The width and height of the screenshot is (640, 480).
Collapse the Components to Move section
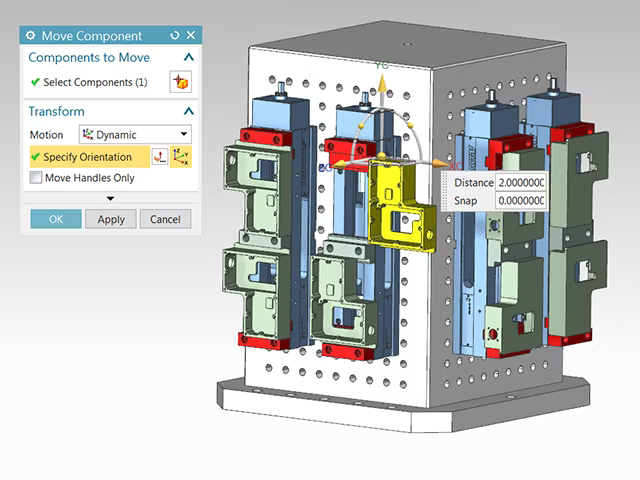[x=189, y=57]
